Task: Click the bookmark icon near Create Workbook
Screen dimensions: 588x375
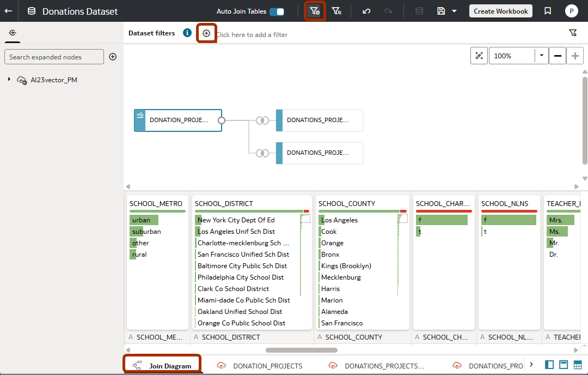Action: [x=547, y=11]
